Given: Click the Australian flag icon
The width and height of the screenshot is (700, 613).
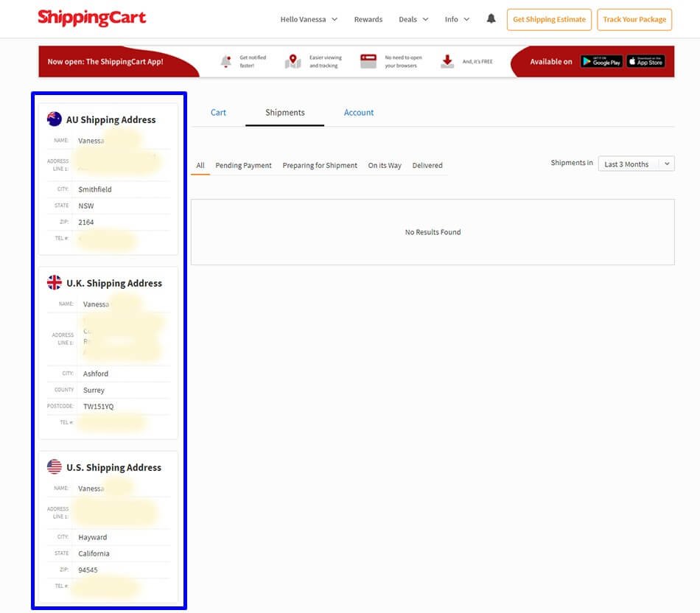Looking at the screenshot, I should pos(55,119).
